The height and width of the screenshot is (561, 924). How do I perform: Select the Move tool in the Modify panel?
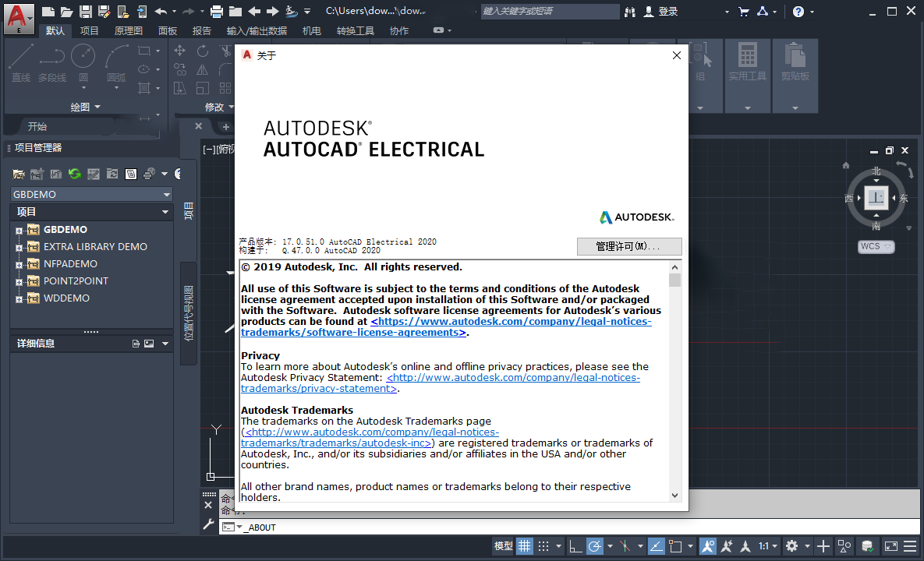tap(180, 51)
